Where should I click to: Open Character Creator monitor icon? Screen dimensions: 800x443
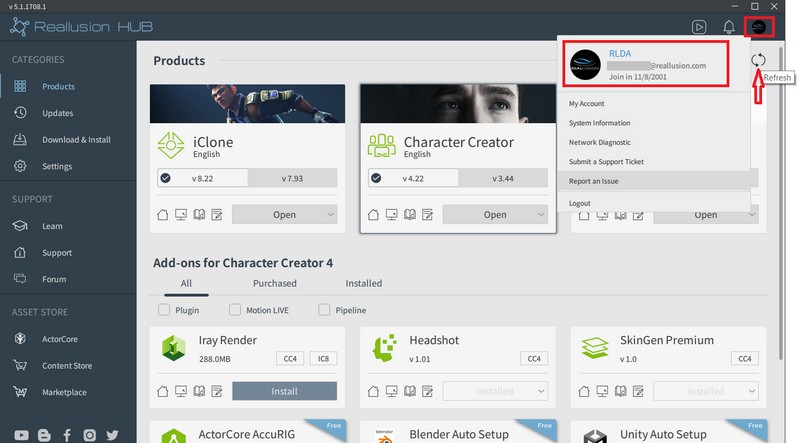(391, 215)
